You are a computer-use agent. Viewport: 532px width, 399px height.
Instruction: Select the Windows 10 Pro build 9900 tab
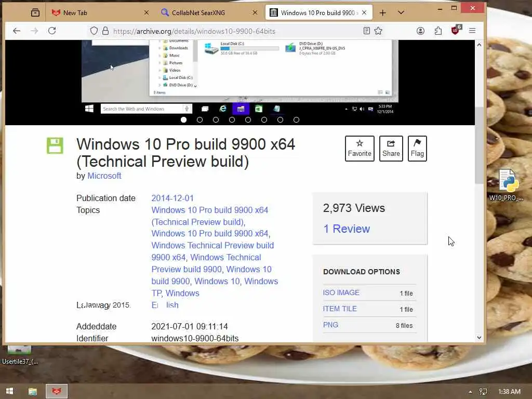(318, 12)
